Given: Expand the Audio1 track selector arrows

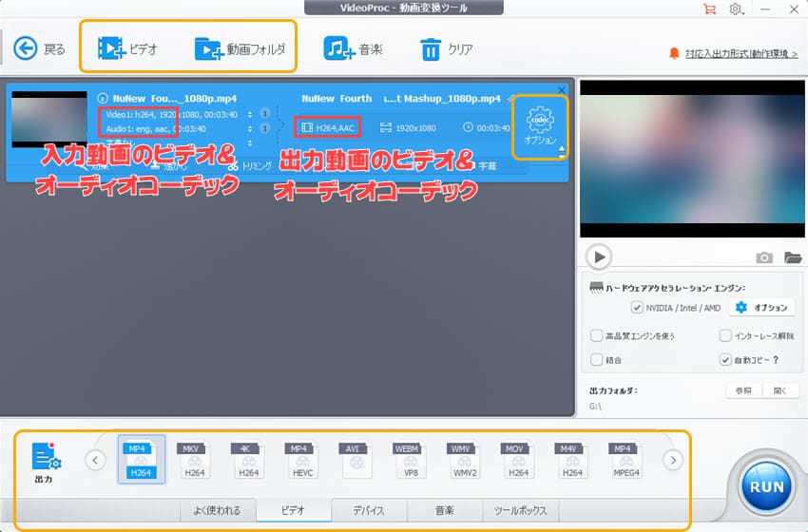Looking at the screenshot, I should pos(250,128).
